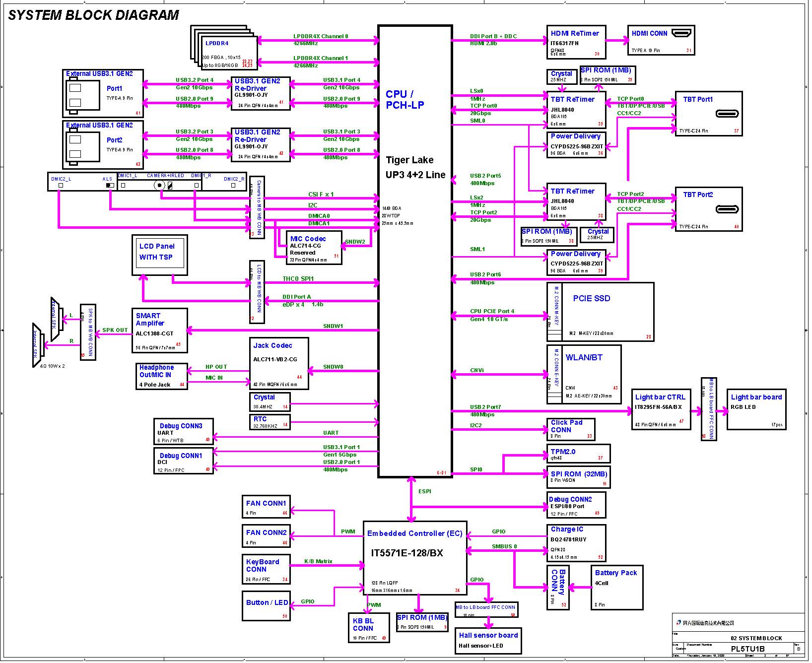
Task: Click the LPDDR4X Channel 1 label
Action: pyautogui.click(x=321, y=58)
